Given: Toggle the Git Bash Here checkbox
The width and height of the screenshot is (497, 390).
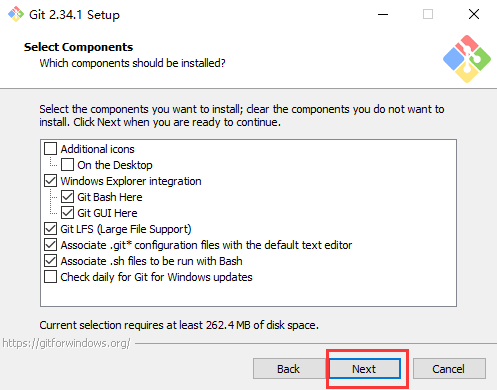Looking at the screenshot, I should point(67,197).
